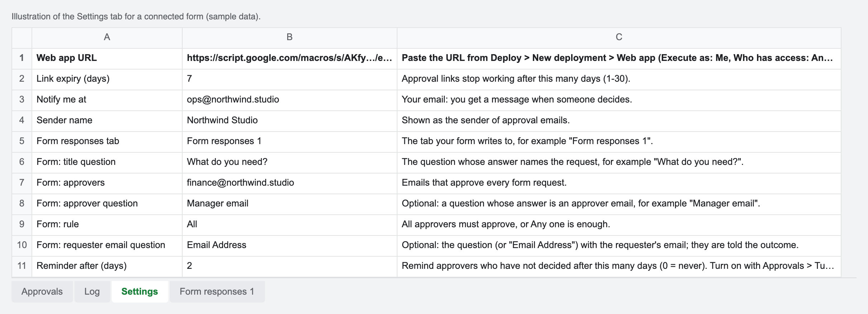Click the 'Link expiry (days)' cell
The image size is (868, 314).
(107, 79)
